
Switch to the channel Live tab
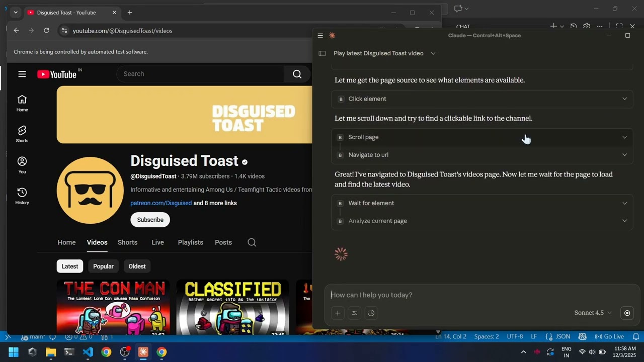point(157,242)
